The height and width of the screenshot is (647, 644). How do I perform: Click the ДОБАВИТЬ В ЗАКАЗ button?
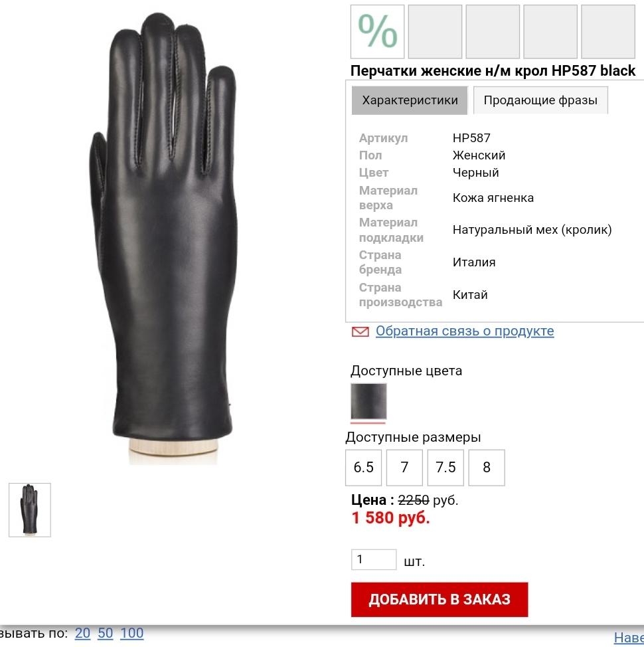coord(440,600)
